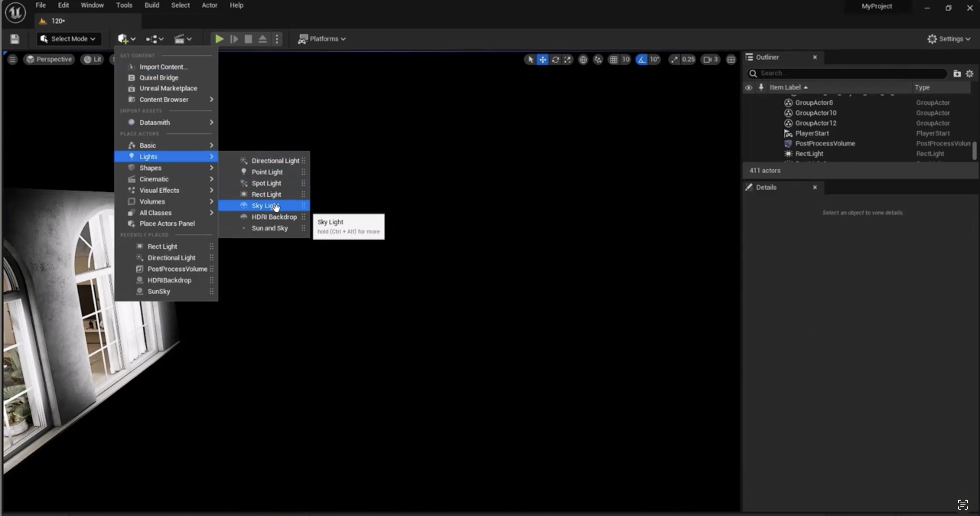
Task: Toggle world/local coordinate globe icon
Action: click(x=583, y=59)
